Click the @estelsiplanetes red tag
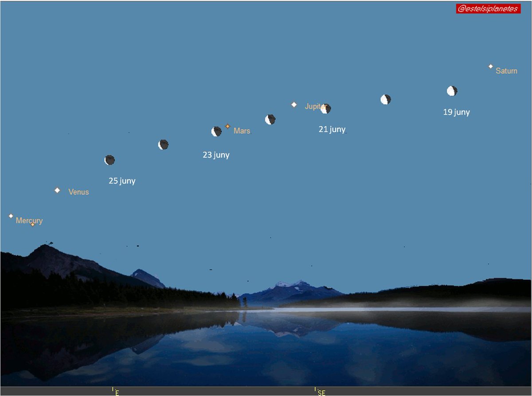Viewport: 532px width, 396px height. [x=488, y=8]
